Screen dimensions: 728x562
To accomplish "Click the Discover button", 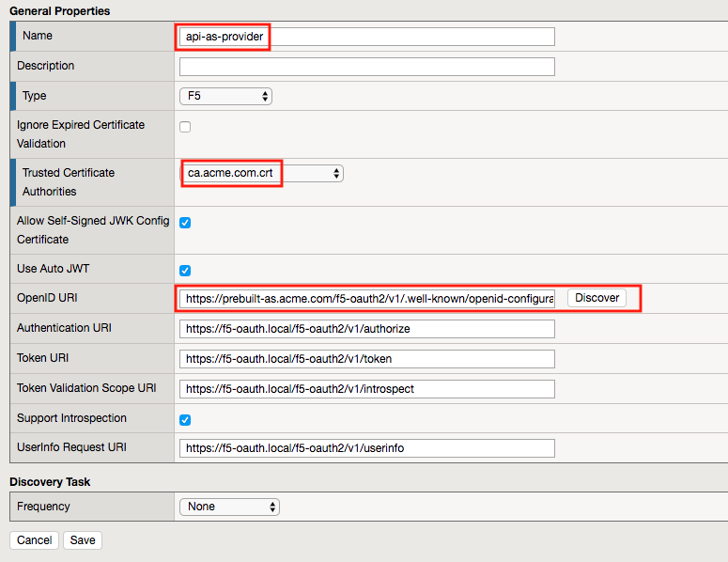I will coord(596,298).
